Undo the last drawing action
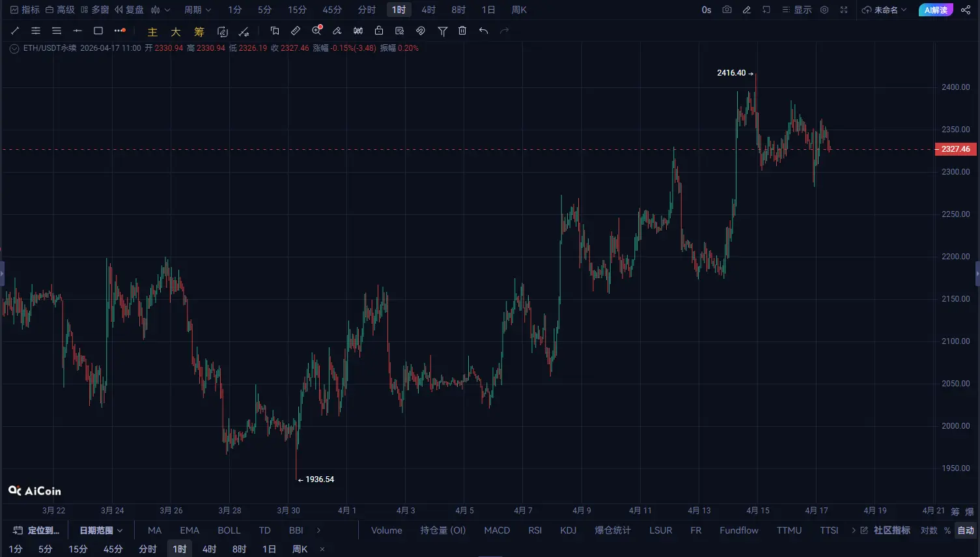Viewport: 980px width, 557px height. coord(483,31)
